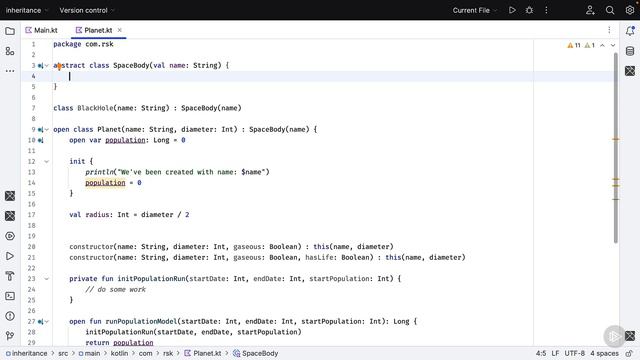Change the LF line separator
This screenshot has width=640, height=360.
555,353
